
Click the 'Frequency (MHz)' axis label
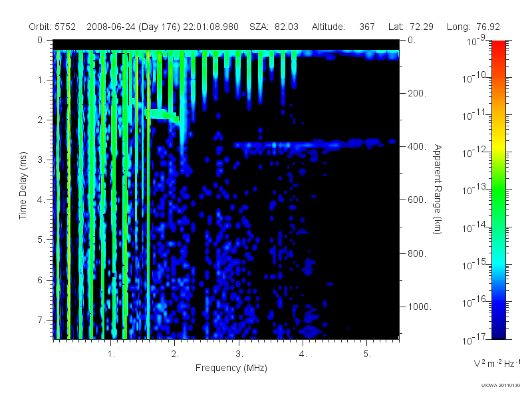point(231,368)
